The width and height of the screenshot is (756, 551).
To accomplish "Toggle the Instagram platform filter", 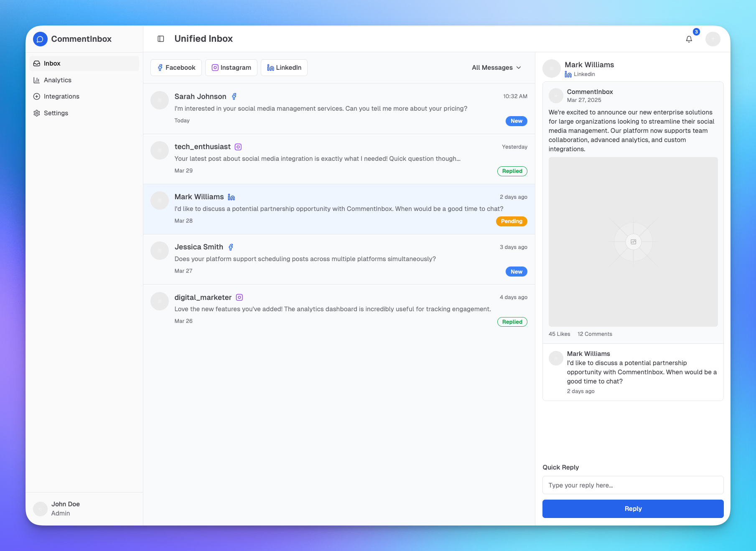I will [231, 67].
